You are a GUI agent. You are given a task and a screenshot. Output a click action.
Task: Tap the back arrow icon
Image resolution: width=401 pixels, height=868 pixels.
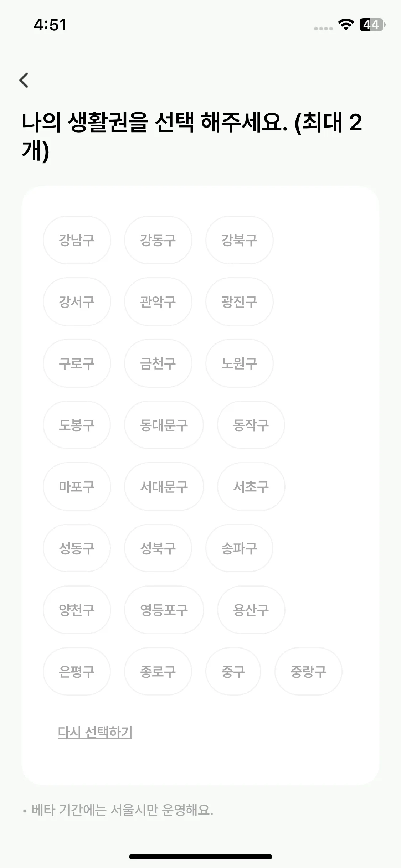24,80
